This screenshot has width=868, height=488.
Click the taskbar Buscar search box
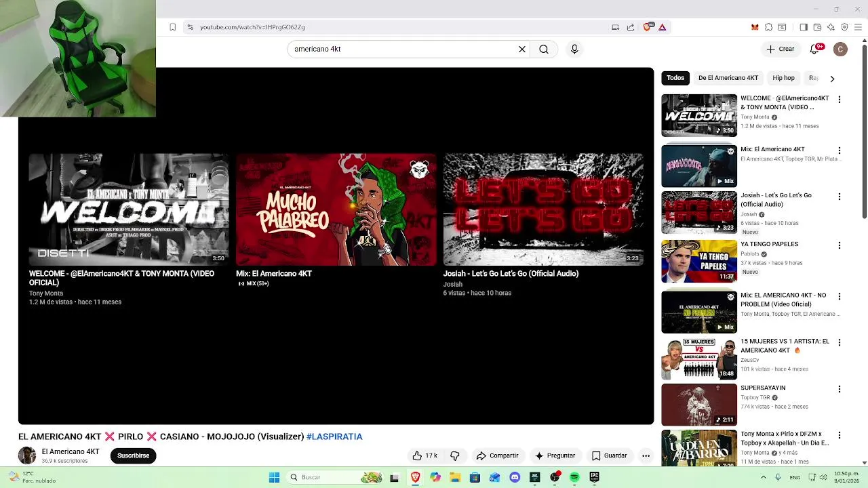tap(336, 477)
